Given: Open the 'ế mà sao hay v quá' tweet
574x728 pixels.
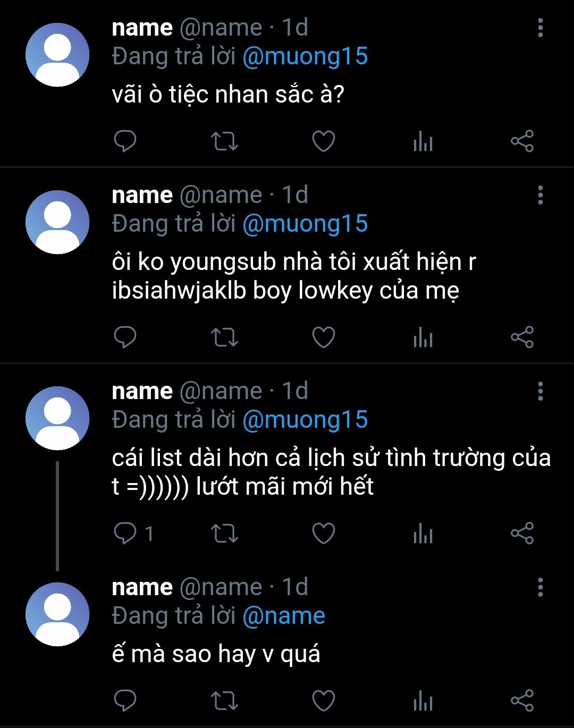Looking at the screenshot, I should tap(216, 654).
